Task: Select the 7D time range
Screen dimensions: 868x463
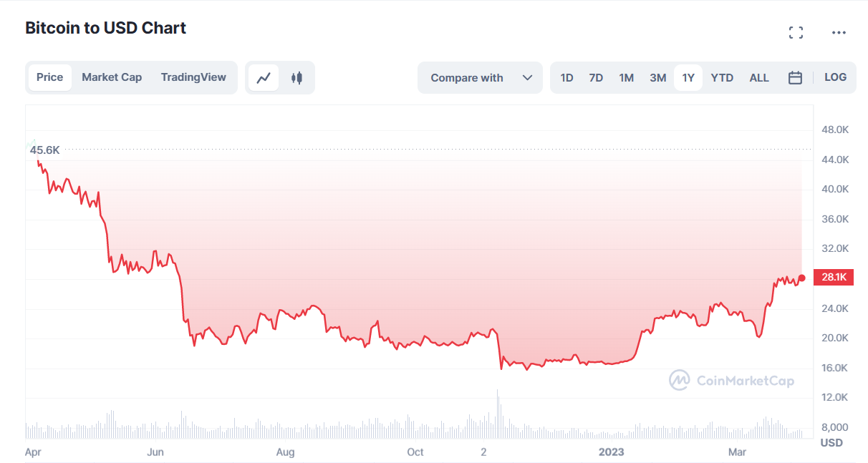Action: (x=596, y=78)
